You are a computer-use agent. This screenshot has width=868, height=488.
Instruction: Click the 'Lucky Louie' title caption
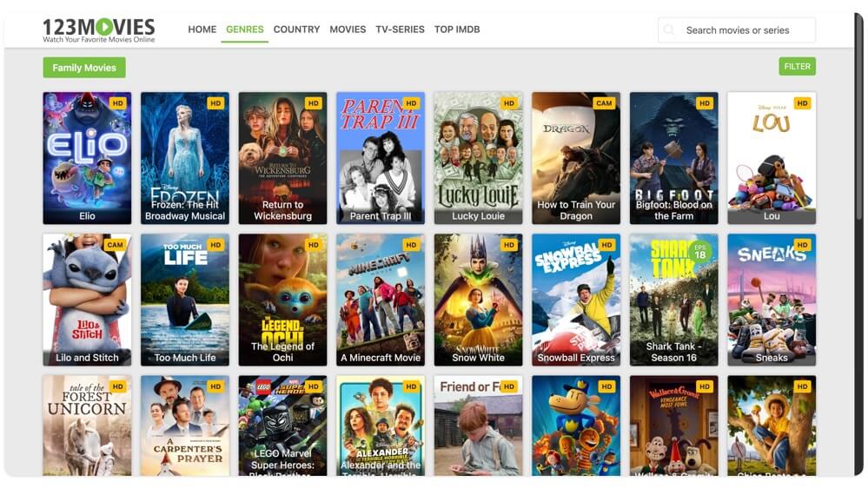478,216
